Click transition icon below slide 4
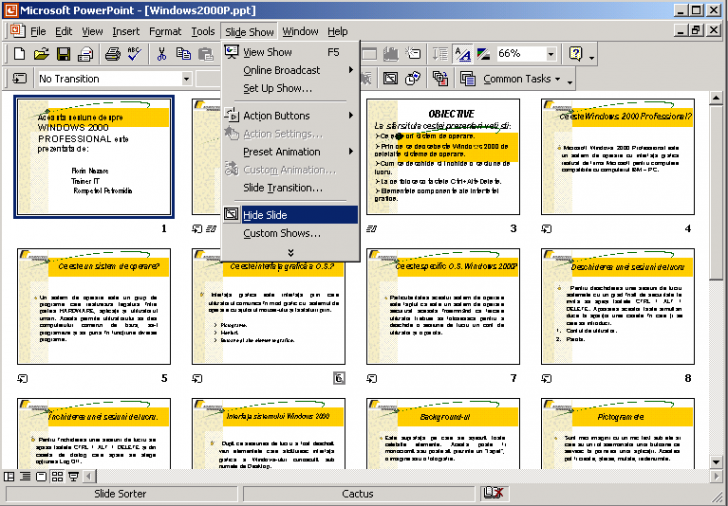The height and width of the screenshot is (506, 728). point(546,228)
